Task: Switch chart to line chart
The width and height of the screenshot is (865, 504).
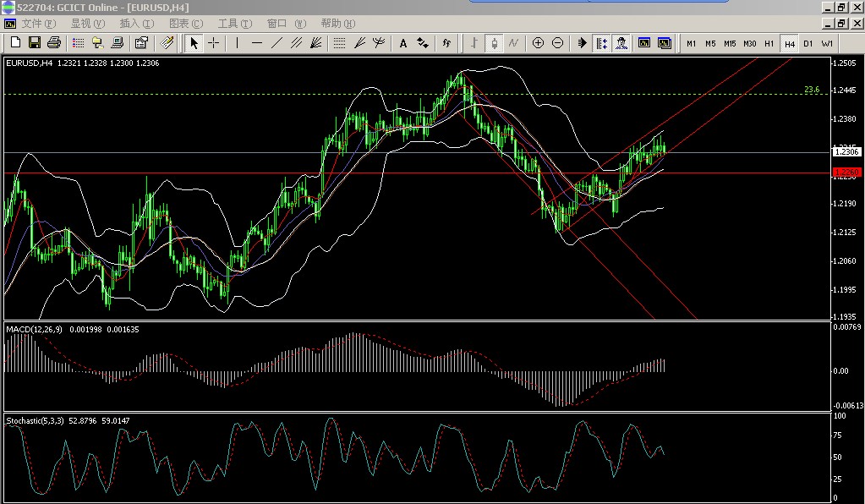Action: (x=513, y=43)
